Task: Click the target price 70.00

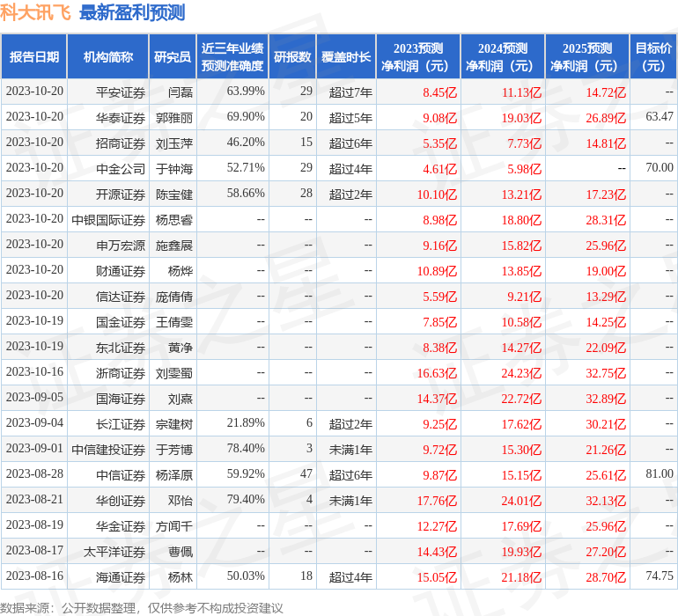Action: tap(660, 167)
